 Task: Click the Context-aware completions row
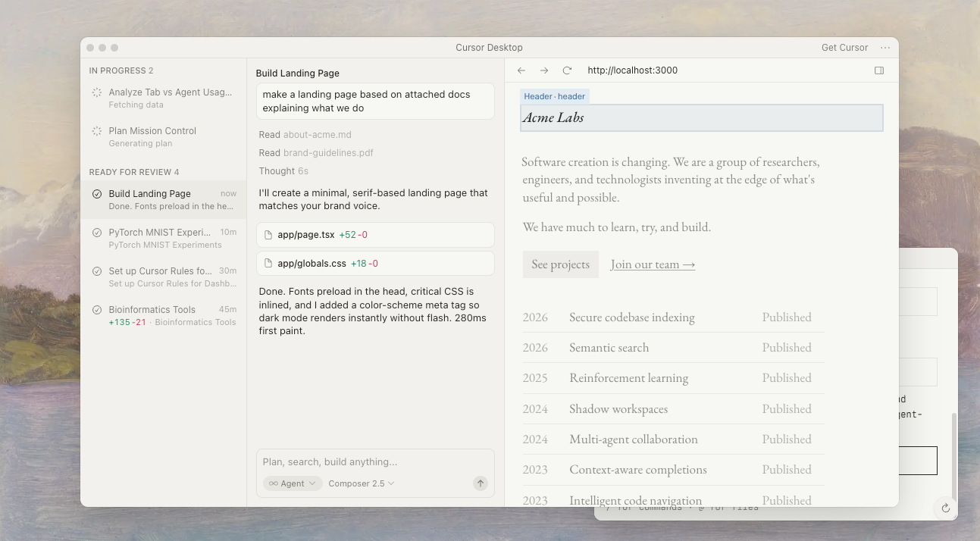(673, 470)
